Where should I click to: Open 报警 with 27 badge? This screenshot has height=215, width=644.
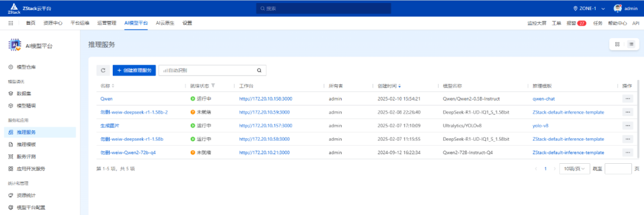(x=576, y=23)
